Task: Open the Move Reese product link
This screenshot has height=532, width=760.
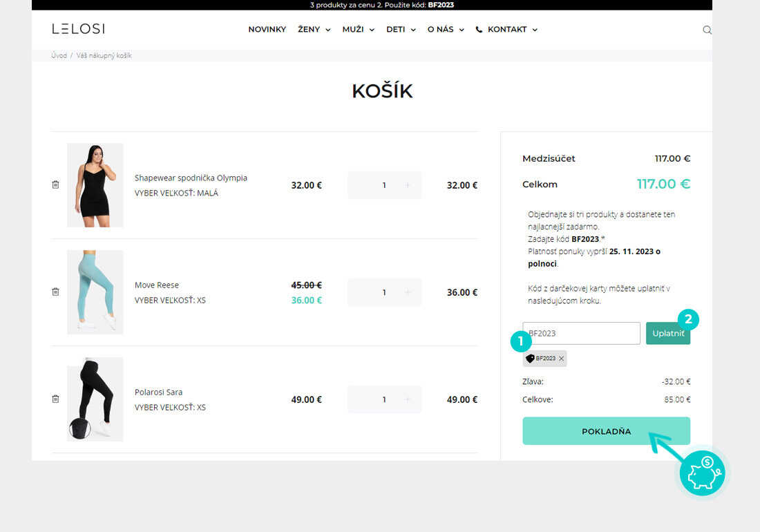Action: point(157,285)
